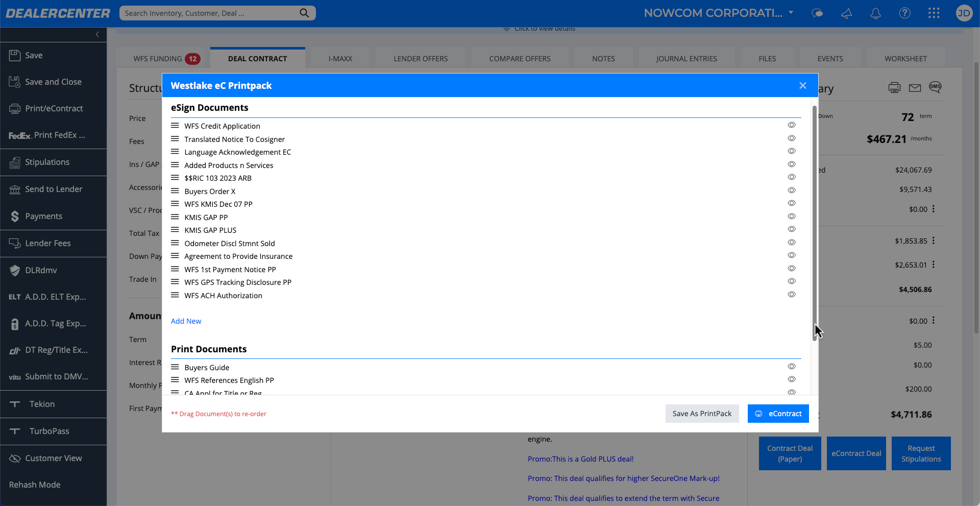Click the Save icon in the sidebar
Image resolution: width=980 pixels, height=506 pixels.
coord(15,55)
